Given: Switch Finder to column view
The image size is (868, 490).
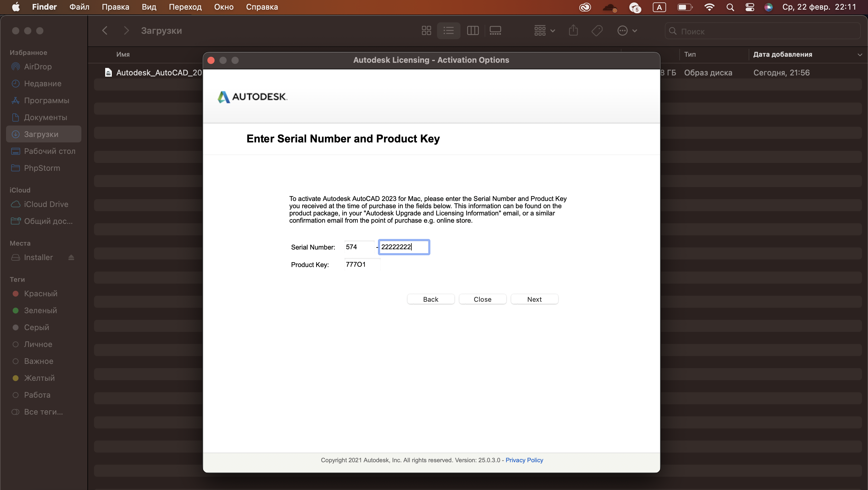Looking at the screenshot, I should 473,31.
